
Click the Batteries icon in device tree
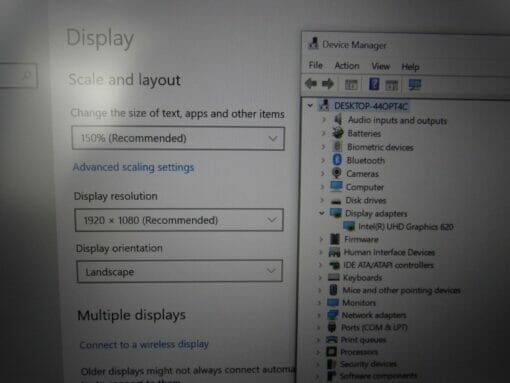(x=338, y=133)
